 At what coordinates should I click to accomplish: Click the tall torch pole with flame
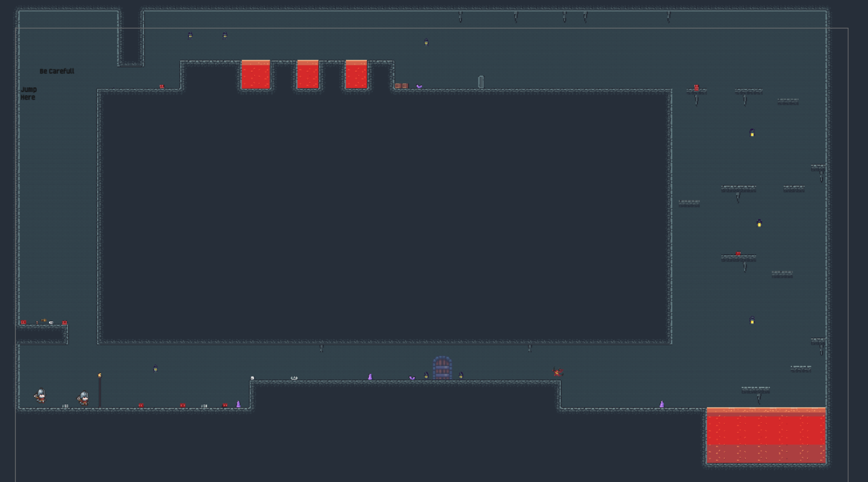point(100,390)
